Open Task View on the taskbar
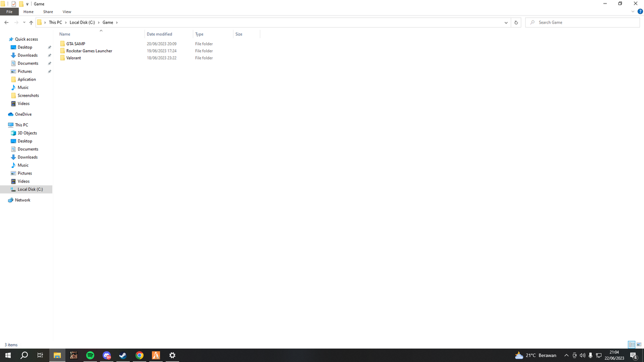This screenshot has height=362, width=644. pyautogui.click(x=40, y=355)
